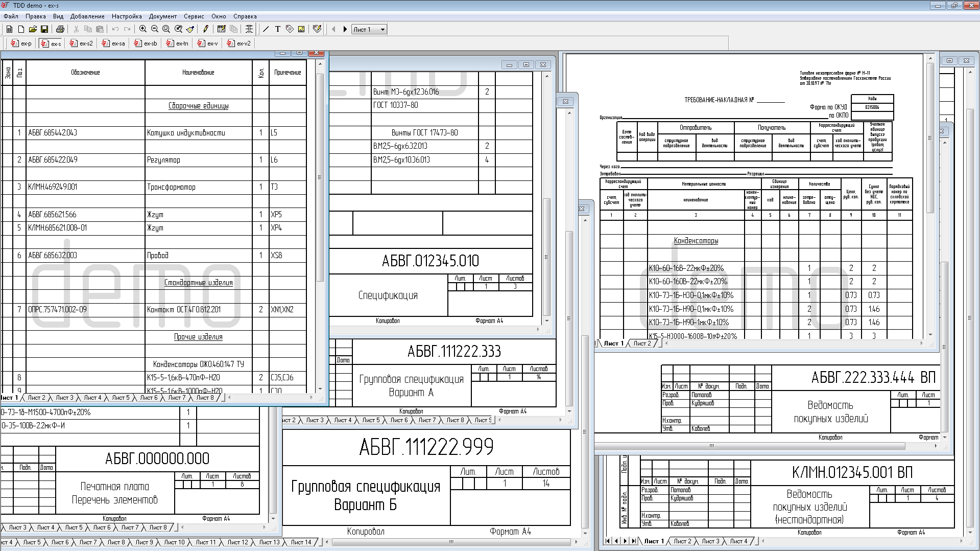This screenshot has width=980, height=551.
Task: Click Сборочные единицы heading
Action: pos(198,106)
